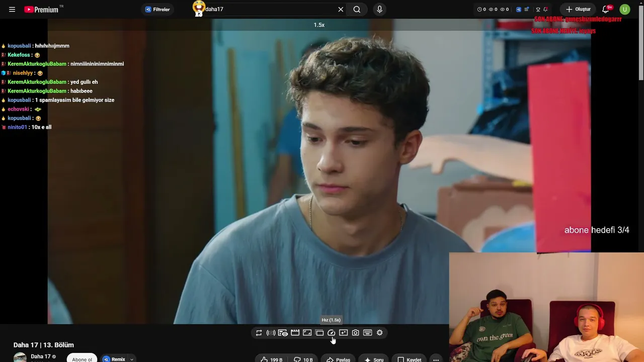Click the search field containing daha17
The width and height of the screenshot is (644, 362).
pos(270,10)
